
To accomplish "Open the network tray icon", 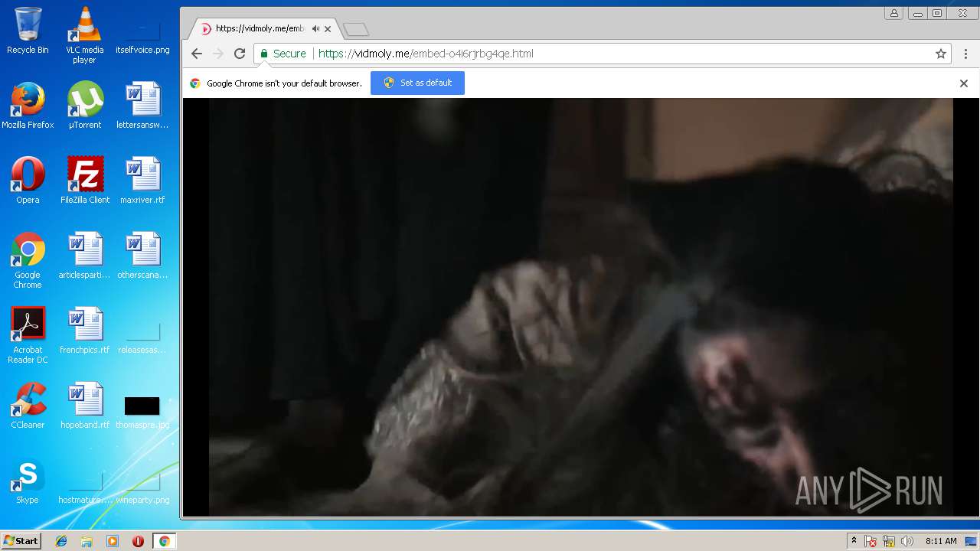I will point(889,541).
